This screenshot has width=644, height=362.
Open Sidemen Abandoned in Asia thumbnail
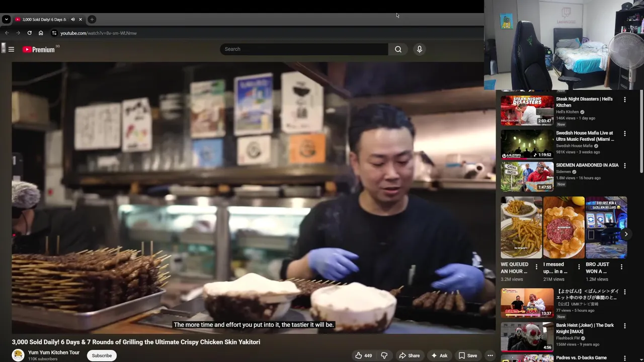(x=527, y=176)
